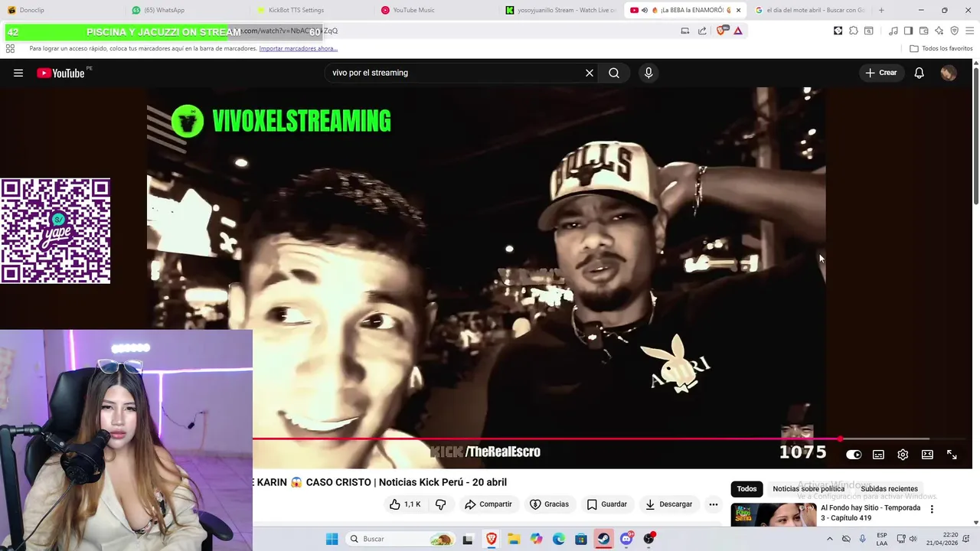Screen dimensions: 980x551
Task: Switch player to theater mode
Action: click(x=927, y=455)
